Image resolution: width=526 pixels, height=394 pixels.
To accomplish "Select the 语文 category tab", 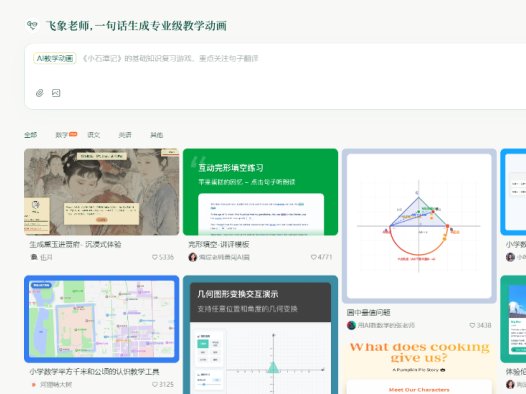I will (94, 135).
